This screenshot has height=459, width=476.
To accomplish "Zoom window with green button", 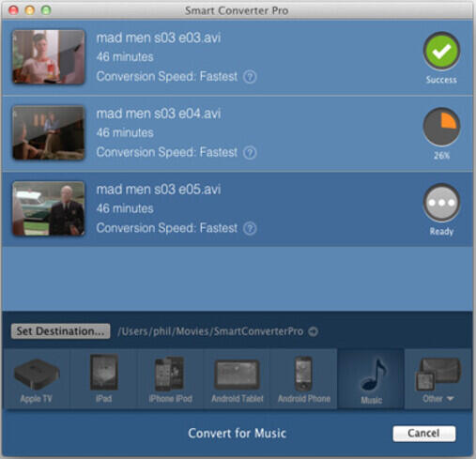I will pos(46,10).
